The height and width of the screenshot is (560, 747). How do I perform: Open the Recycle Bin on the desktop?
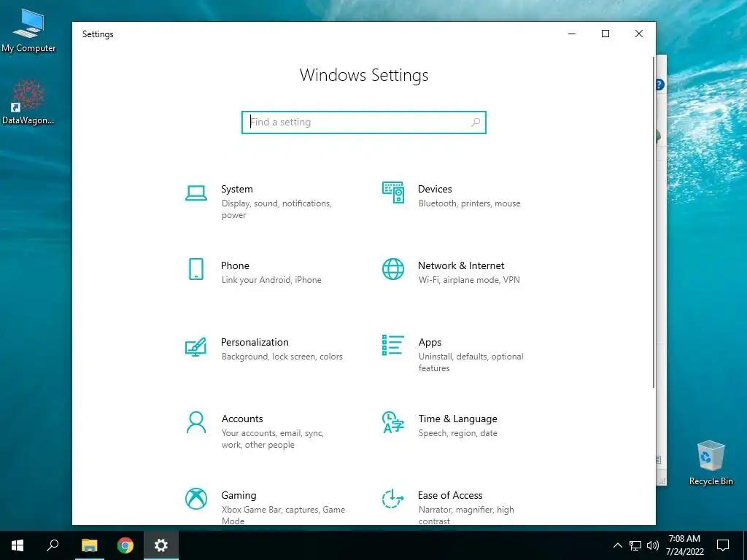pyautogui.click(x=711, y=463)
